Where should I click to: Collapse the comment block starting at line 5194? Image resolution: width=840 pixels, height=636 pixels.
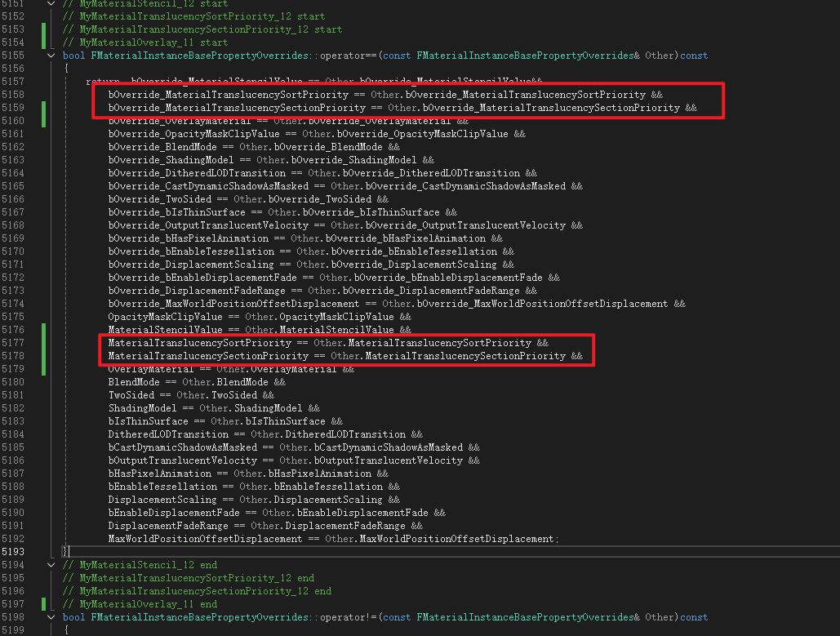pos(51,565)
